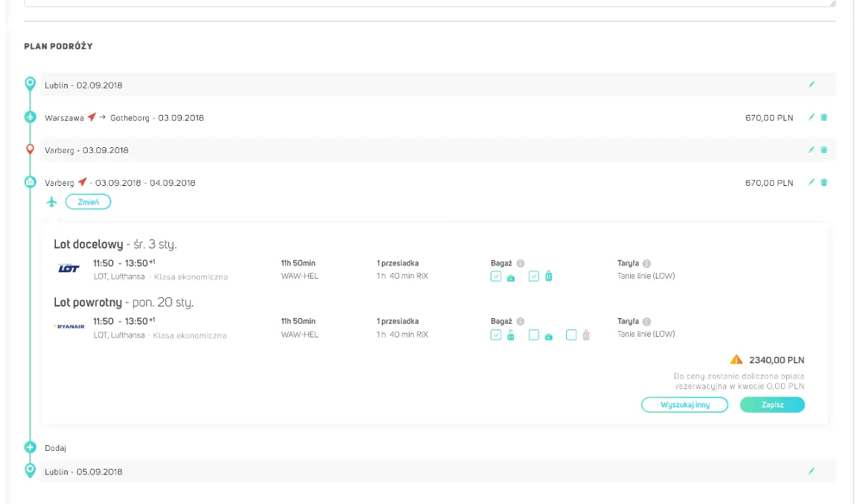Click suitcase icon in Lot docelowy baggage
The width and height of the screenshot is (860, 504).
click(548, 276)
